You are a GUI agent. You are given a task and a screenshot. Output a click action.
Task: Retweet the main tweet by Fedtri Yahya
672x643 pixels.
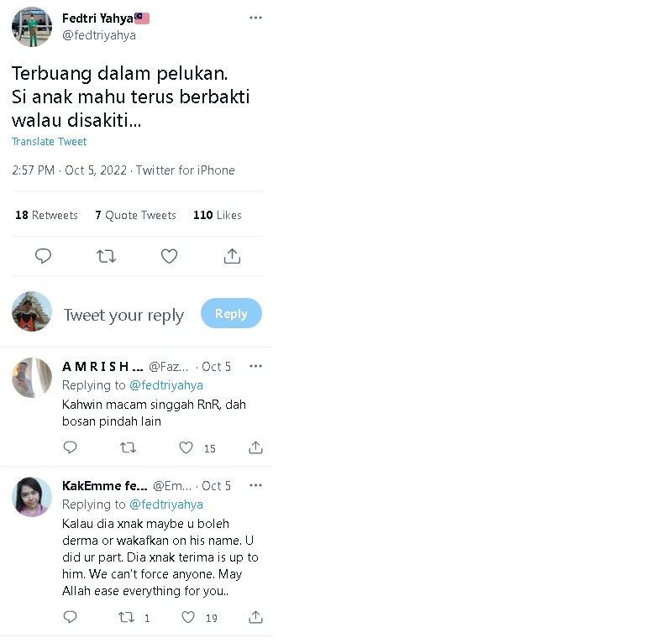coord(107,256)
